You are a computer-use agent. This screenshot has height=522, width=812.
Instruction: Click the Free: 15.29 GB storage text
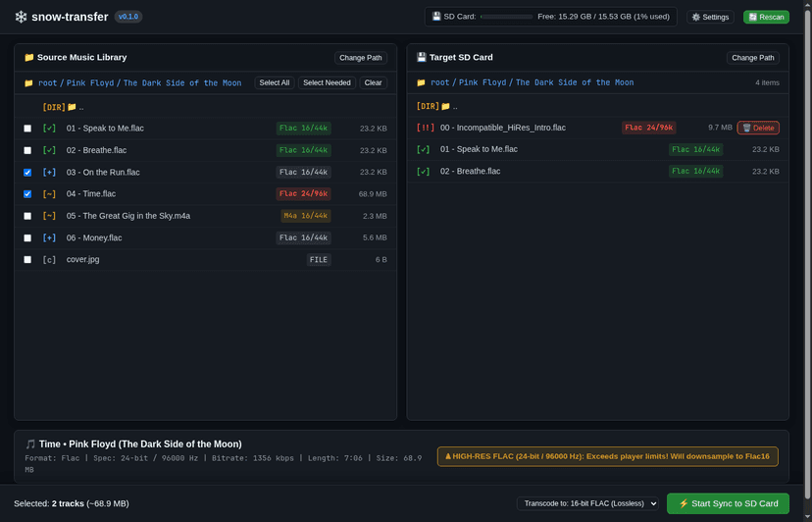(603, 17)
